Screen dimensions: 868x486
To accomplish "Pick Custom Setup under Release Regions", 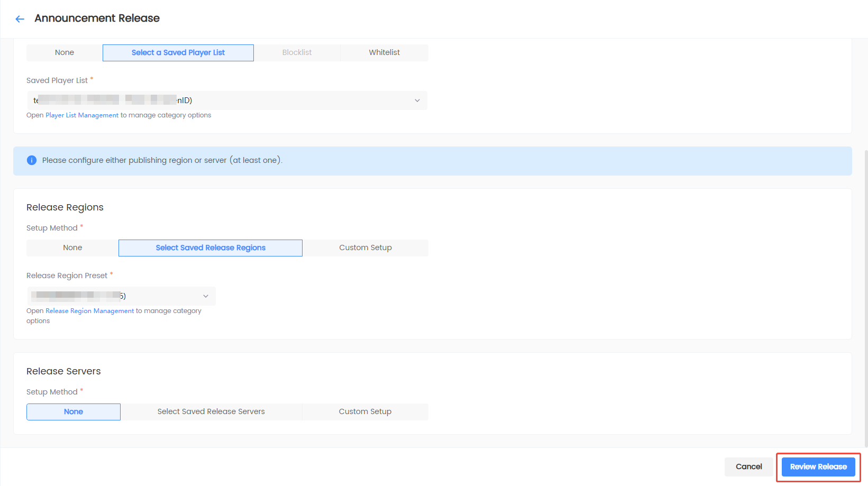I will (x=366, y=248).
